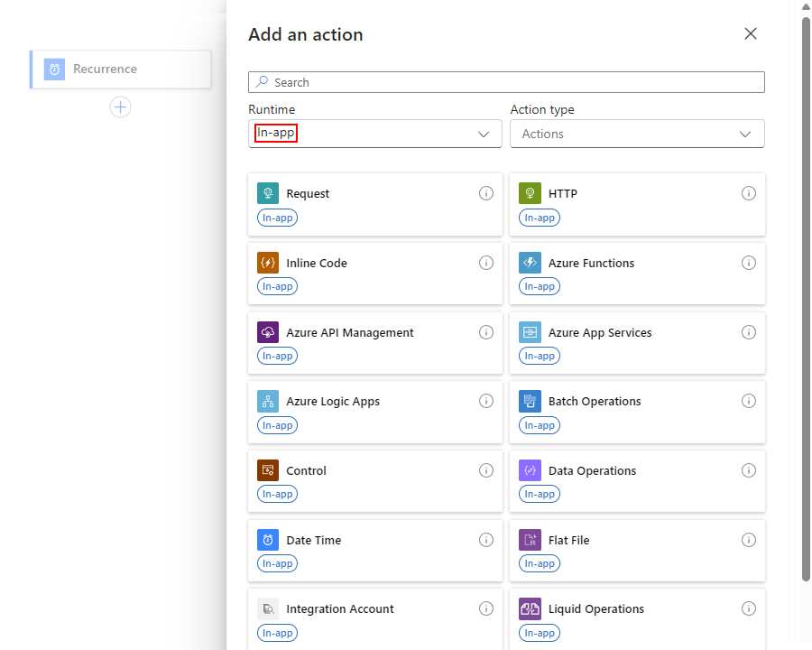Select the Azure API Management icon
The width and height of the screenshot is (812, 650).
[x=268, y=332]
